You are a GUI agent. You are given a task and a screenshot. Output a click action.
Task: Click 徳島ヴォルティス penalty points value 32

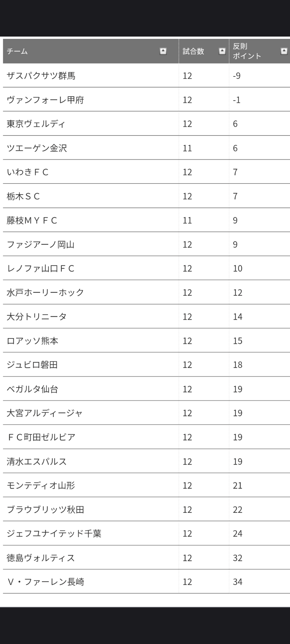pos(238,558)
